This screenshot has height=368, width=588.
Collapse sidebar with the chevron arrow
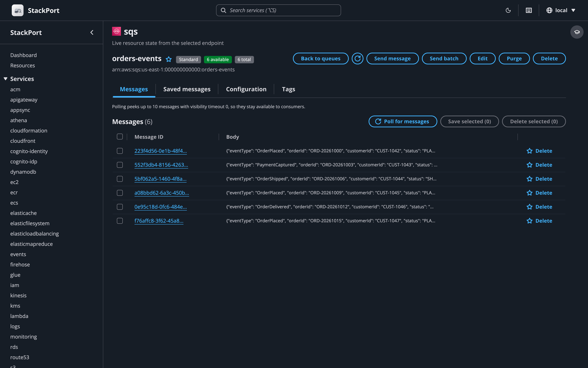pyautogui.click(x=92, y=32)
